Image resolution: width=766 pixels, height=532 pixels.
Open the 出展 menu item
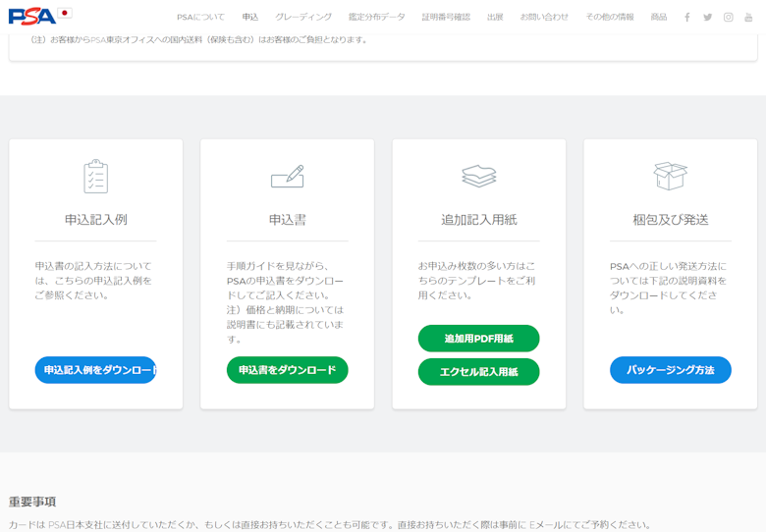click(x=495, y=17)
